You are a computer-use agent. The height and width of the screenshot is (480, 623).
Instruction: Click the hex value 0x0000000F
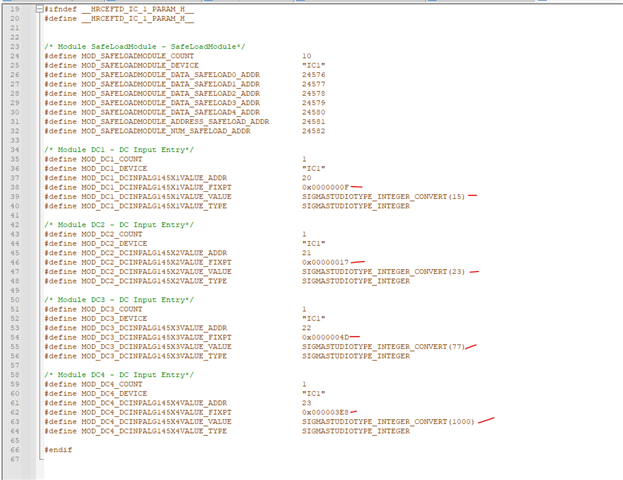[x=325, y=187]
